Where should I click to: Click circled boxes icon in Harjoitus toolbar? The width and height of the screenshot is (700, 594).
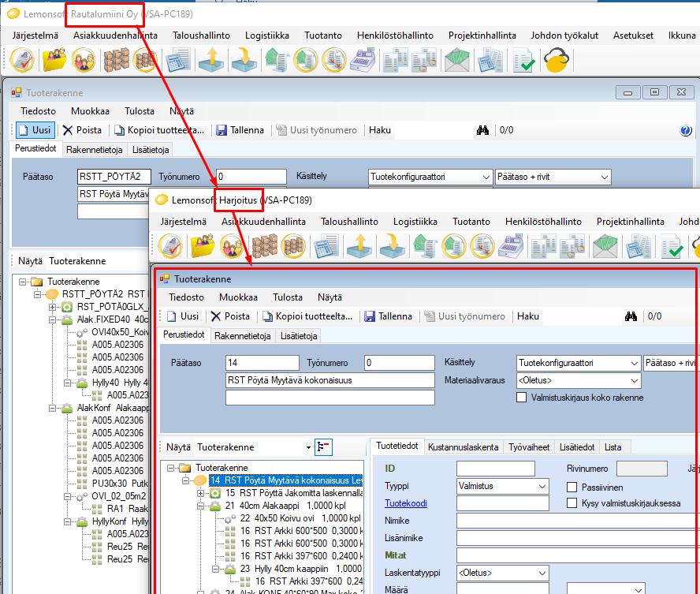(294, 247)
